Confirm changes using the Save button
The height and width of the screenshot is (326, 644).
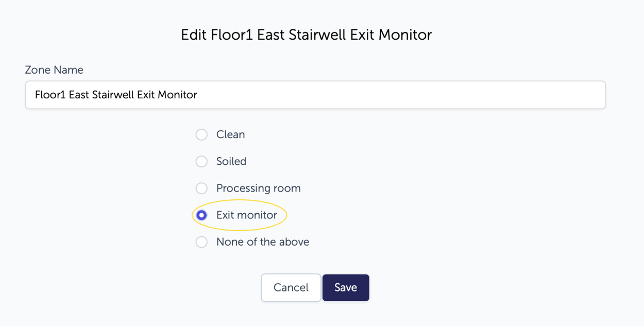(x=345, y=287)
